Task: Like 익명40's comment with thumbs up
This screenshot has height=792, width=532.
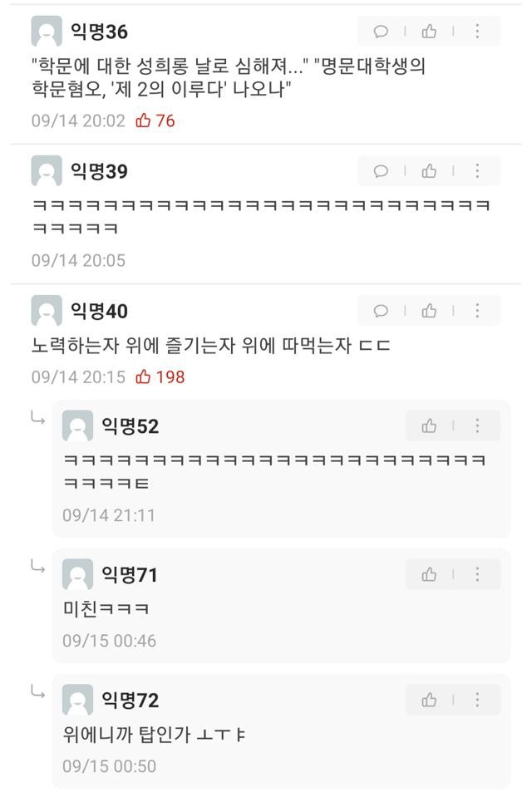Action: point(429,311)
